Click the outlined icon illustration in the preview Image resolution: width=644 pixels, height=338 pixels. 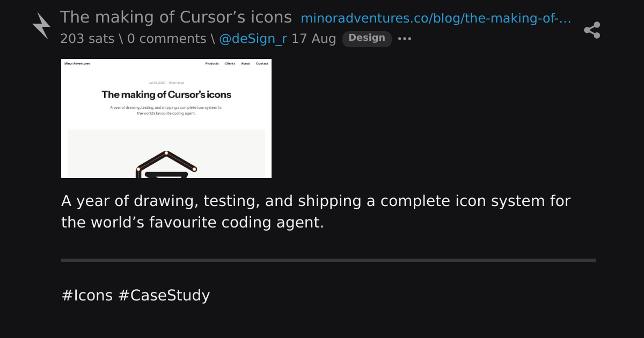(x=166, y=165)
